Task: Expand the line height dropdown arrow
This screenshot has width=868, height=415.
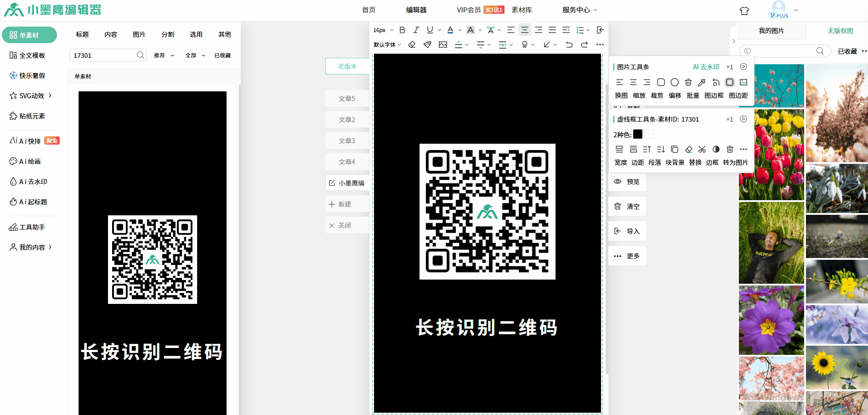Action: click(588, 30)
